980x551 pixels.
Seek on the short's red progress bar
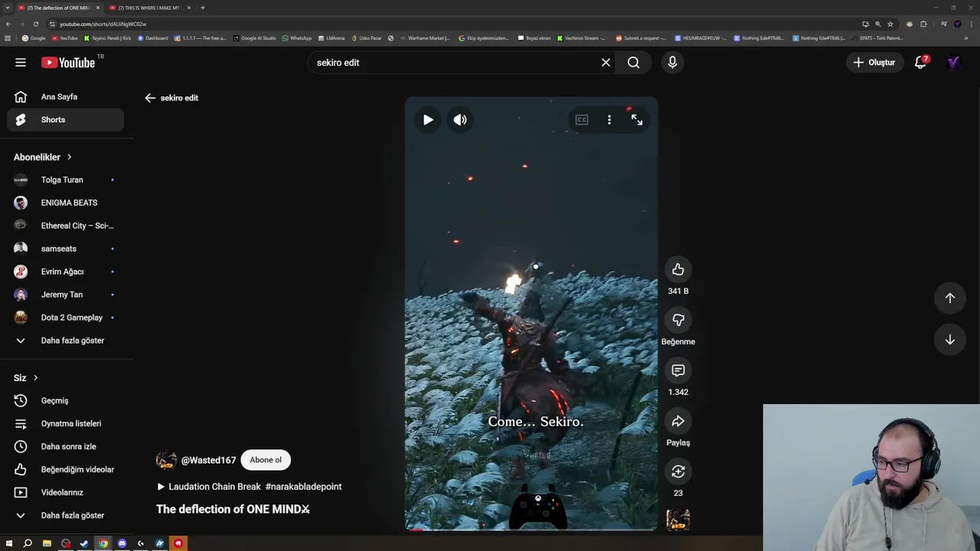531,529
